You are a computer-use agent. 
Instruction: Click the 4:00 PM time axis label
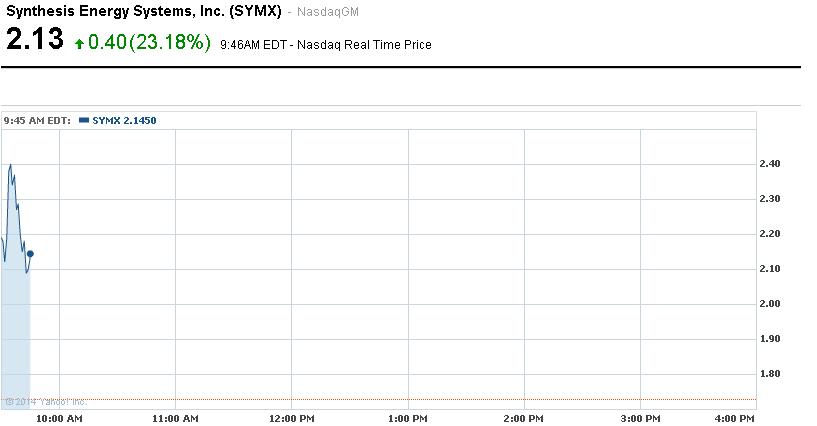735,417
